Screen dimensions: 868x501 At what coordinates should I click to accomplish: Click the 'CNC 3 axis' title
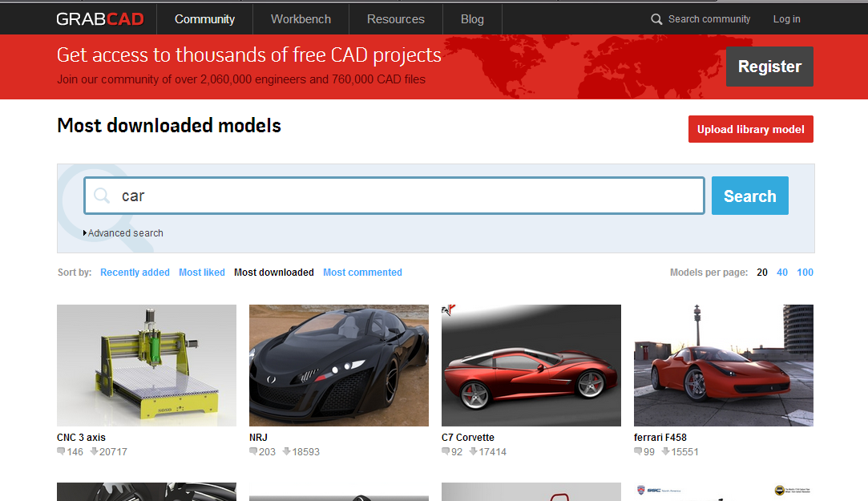[82, 438]
